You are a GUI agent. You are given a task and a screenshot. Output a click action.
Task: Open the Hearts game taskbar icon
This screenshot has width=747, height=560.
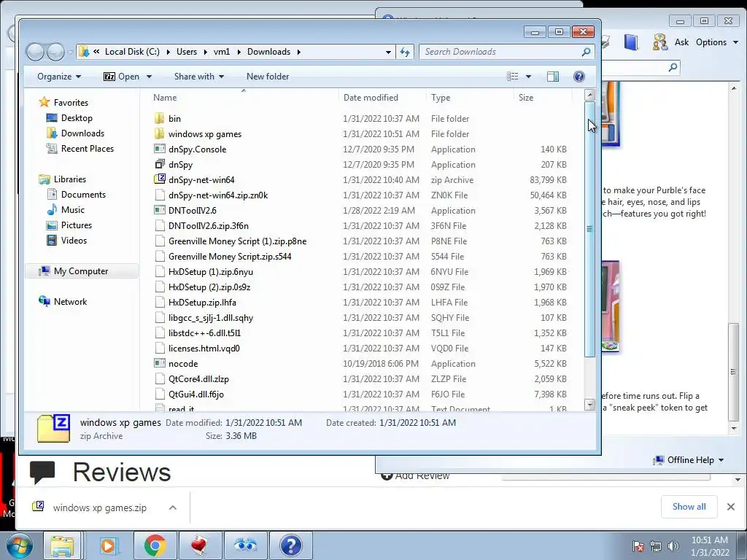click(200, 545)
